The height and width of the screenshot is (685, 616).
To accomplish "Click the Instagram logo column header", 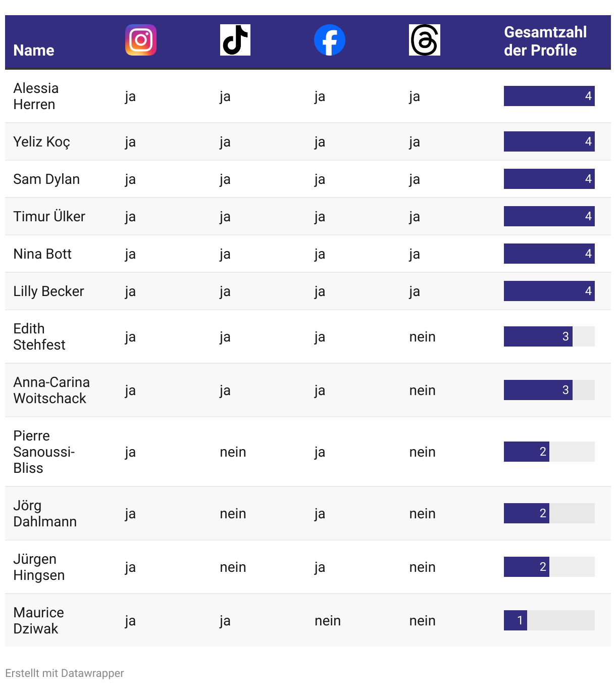I will pos(141,40).
